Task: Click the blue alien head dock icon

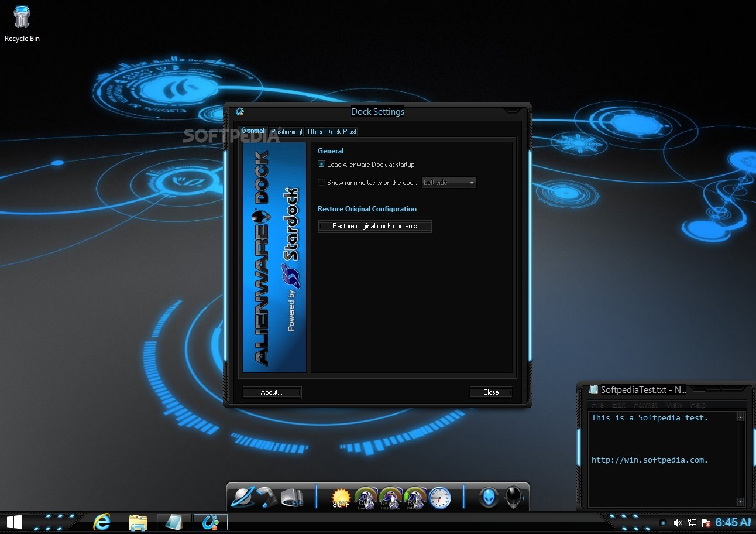Action: coord(489,498)
